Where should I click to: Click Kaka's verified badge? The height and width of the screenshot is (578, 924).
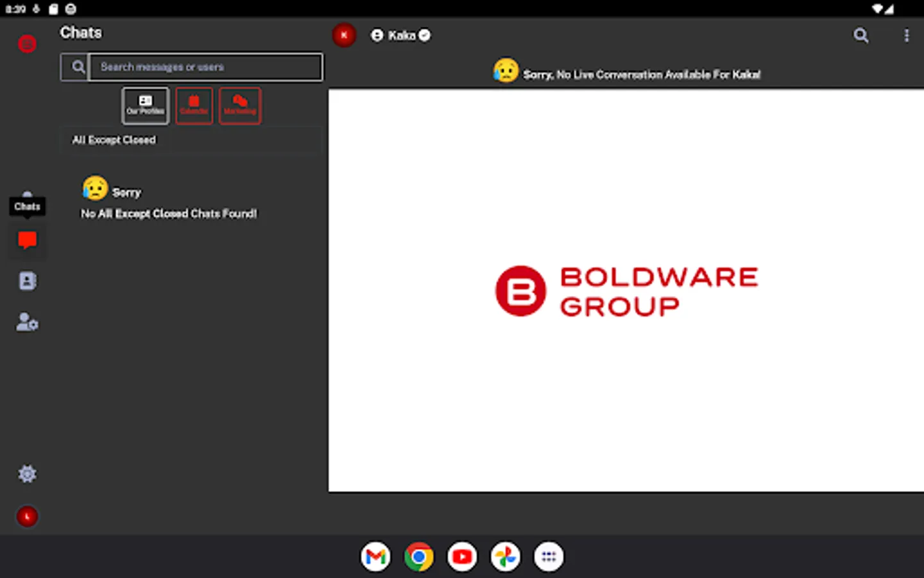click(424, 35)
